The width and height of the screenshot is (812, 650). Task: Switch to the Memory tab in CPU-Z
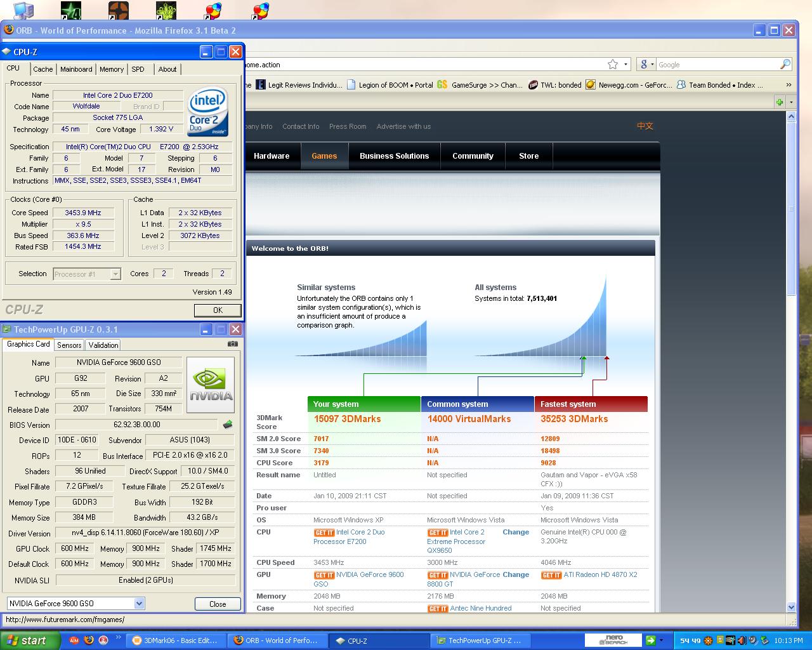112,69
